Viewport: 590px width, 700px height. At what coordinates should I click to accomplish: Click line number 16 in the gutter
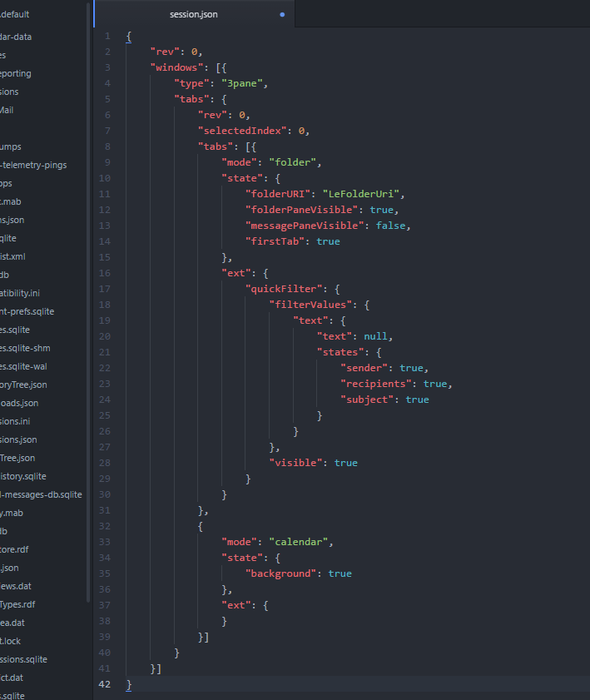click(x=104, y=273)
